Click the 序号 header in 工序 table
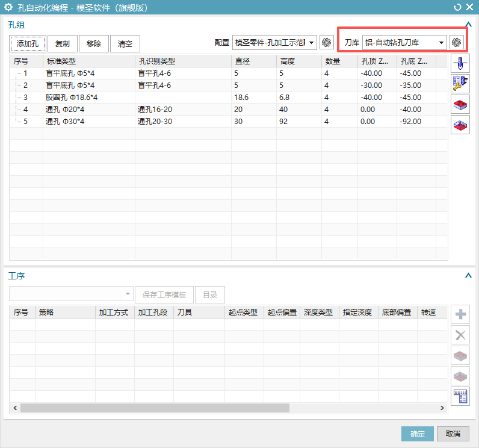This screenshot has height=448, width=479. pyautogui.click(x=23, y=312)
